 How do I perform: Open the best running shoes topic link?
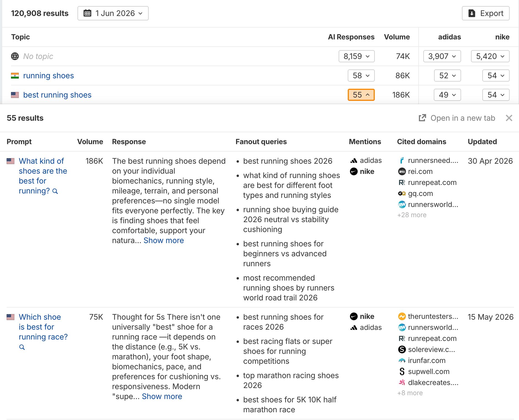click(57, 95)
